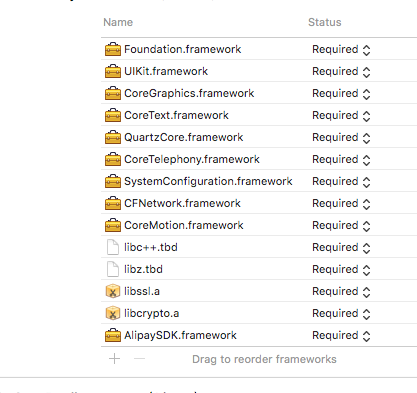Image resolution: width=417 pixels, height=393 pixels.
Task: Open status popup for CFNetwork.framework
Action: [x=341, y=204]
